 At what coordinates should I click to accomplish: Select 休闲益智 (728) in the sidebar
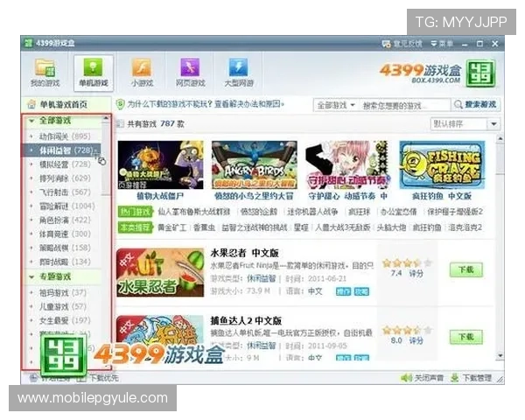(62, 150)
